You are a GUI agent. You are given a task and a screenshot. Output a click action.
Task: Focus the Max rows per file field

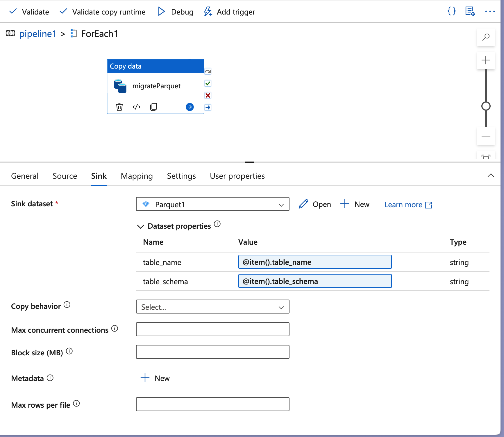tap(213, 404)
